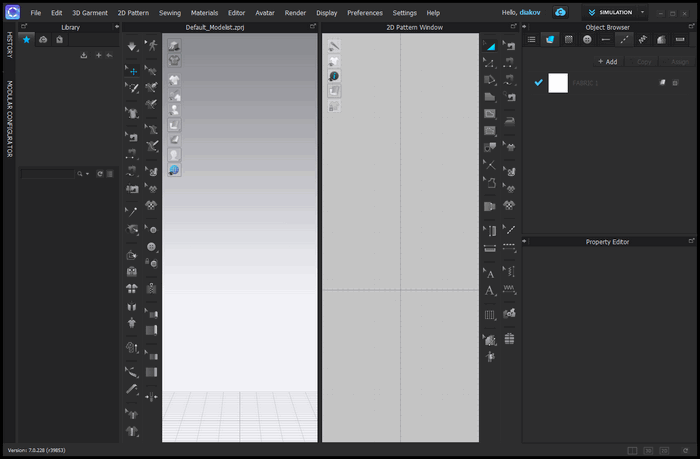Expand the Library search options dropdown
The height and width of the screenshot is (459, 700).
(x=87, y=173)
